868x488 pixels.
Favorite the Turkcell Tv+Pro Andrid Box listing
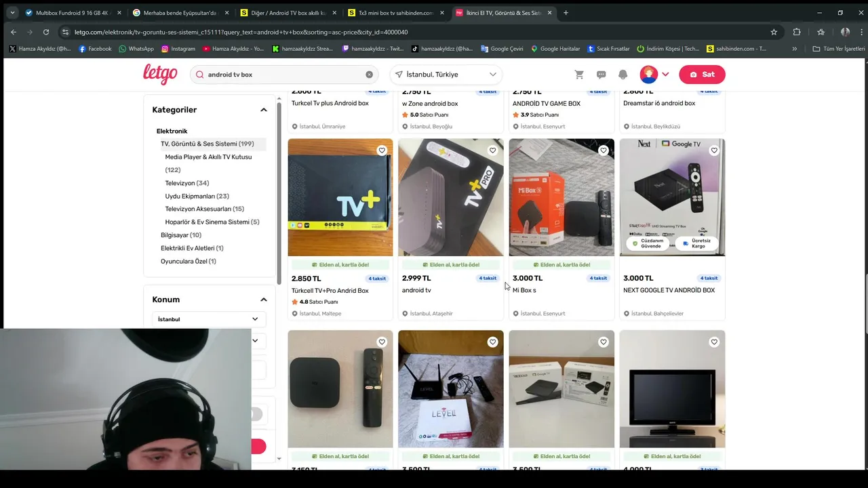[x=382, y=150]
